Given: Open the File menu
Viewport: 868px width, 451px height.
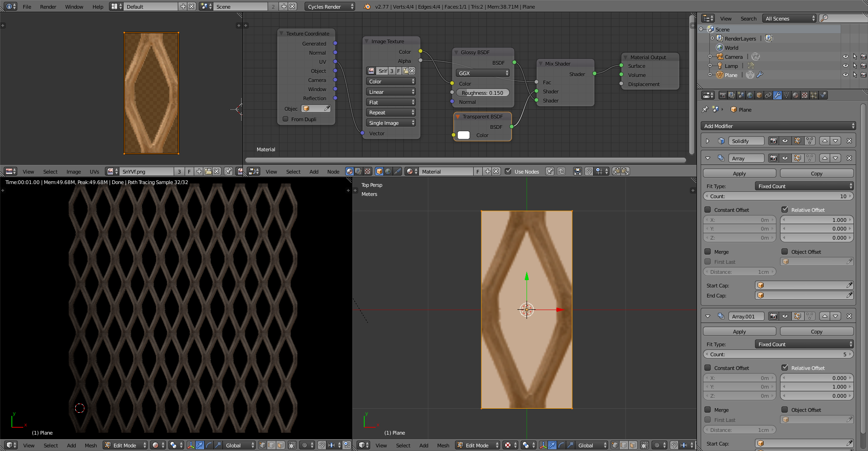Looking at the screenshot, I should click(x=27, y=6).
